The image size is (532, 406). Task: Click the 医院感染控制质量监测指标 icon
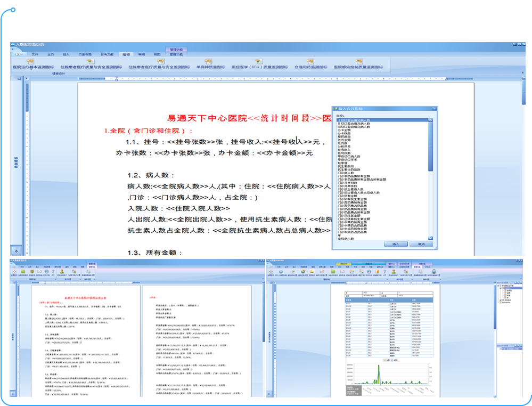click(x=358, y=62)
